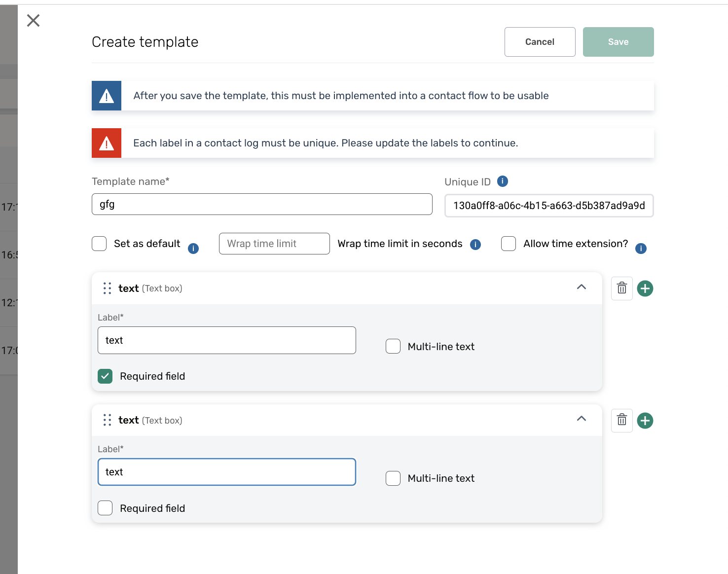Uncheck Required field in first text box
This screenshot has height=574, width=728.
pyautogui.click(x=105, y=376)
